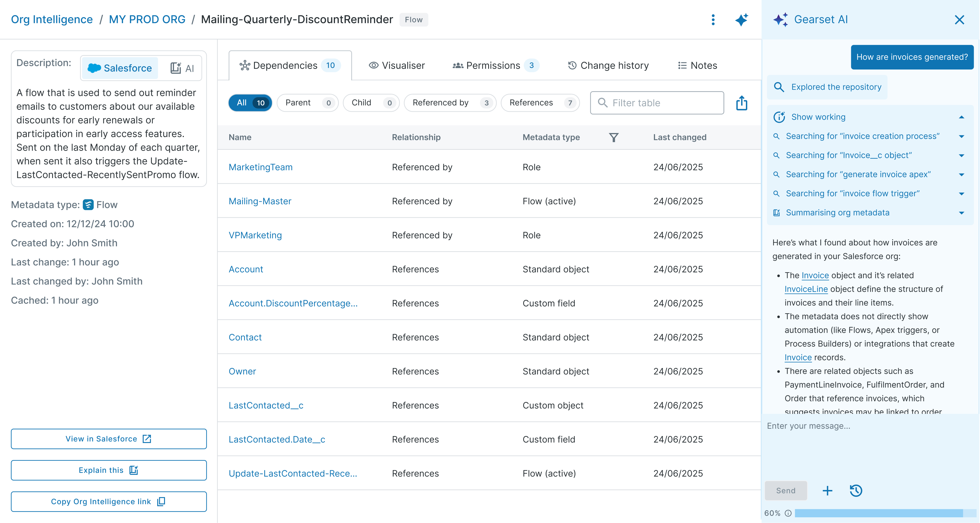The image size is (980, 523).
Task: Open the Mailing-Master flow link
Action: coord(259,201)
